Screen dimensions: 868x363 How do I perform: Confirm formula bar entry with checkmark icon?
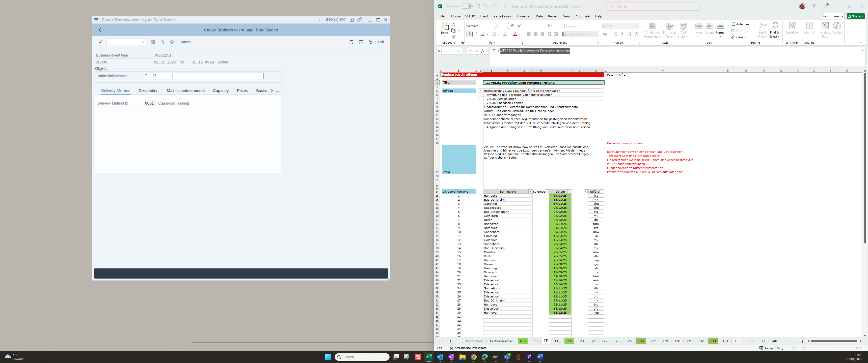click(476, 51)
